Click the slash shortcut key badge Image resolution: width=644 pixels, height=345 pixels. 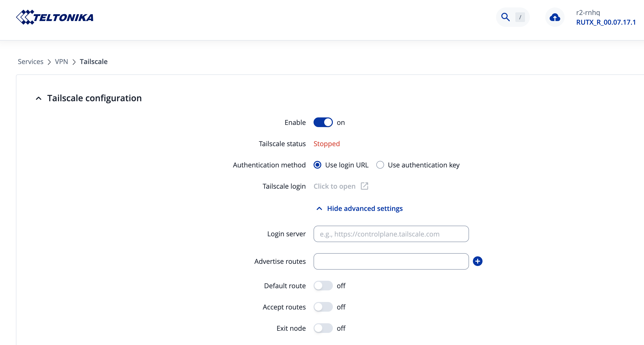point(520,17)
